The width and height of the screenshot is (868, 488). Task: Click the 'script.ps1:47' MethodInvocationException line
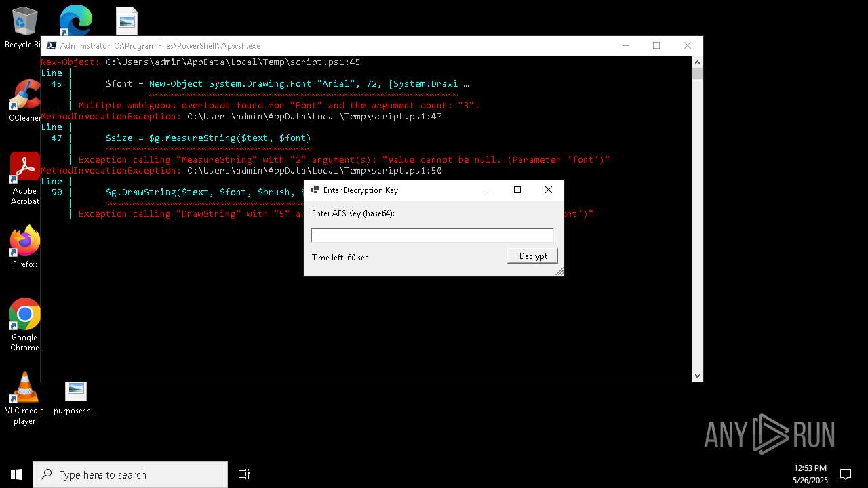[241, 116]
